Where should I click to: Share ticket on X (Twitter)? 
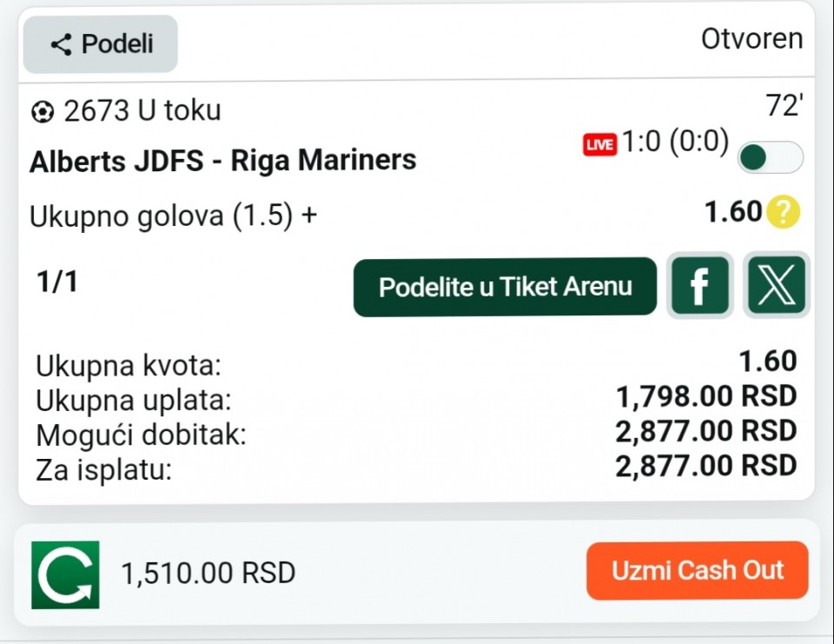click(777, 286)
